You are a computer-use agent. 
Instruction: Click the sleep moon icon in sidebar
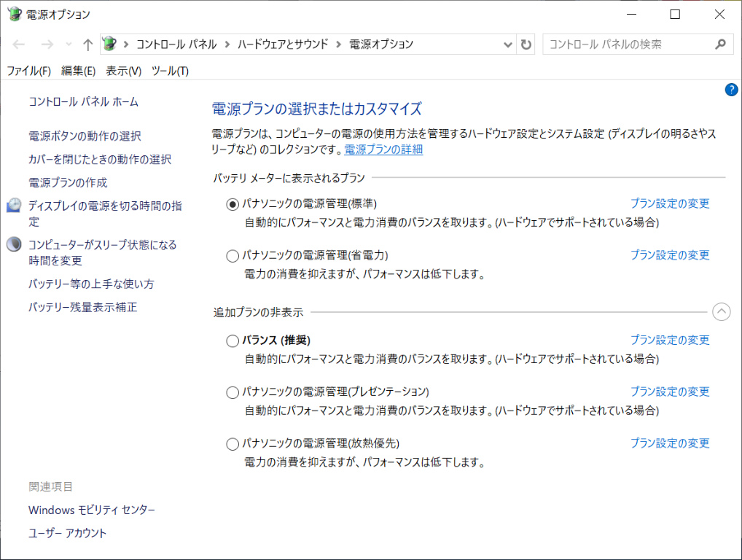[14, 245]
